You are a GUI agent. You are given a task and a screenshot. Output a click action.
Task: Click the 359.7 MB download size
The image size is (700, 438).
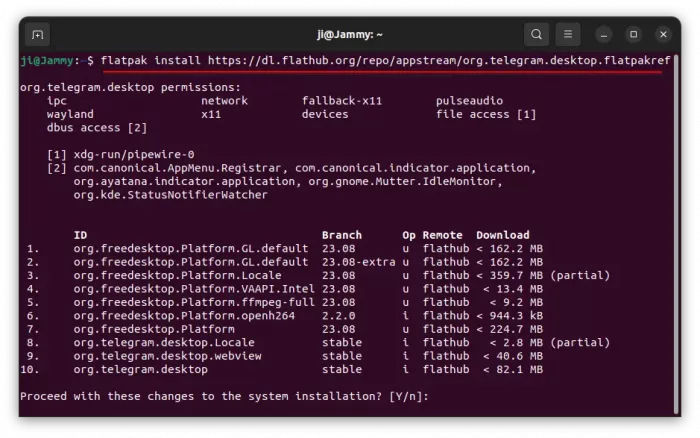click(x=514, y=275)
